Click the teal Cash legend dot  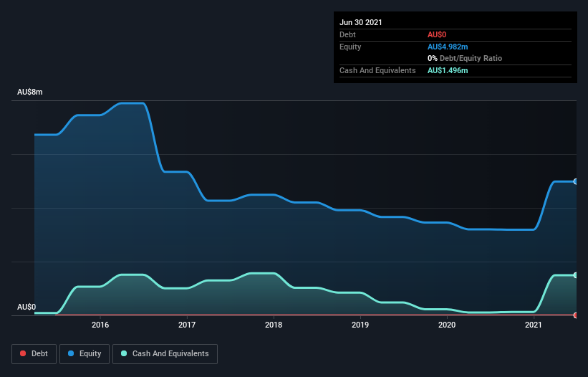click(x=124, y=353)
